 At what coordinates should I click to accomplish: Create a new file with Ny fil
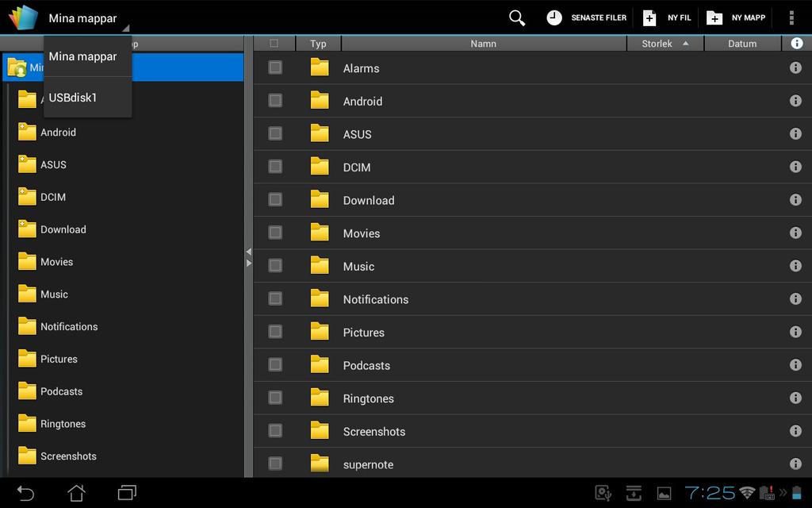pyautogui.click(x=667, y=17)
